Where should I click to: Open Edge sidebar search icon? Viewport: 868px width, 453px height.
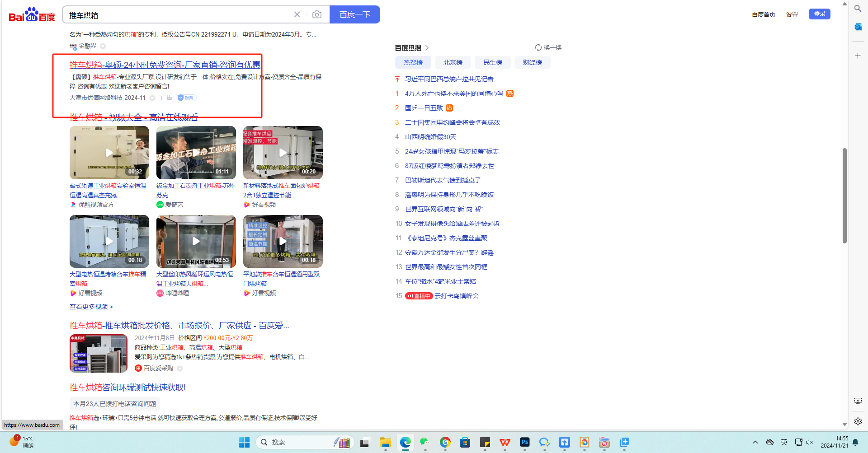pos(858,8)
